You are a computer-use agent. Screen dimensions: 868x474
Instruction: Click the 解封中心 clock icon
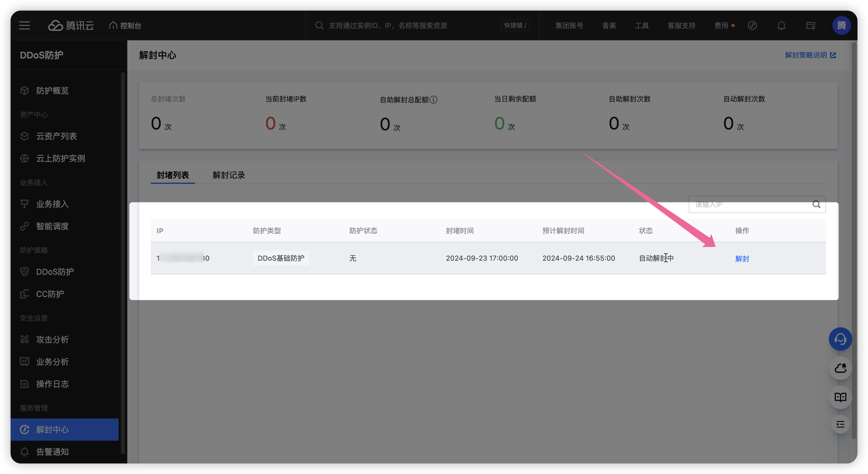(25, 430)
